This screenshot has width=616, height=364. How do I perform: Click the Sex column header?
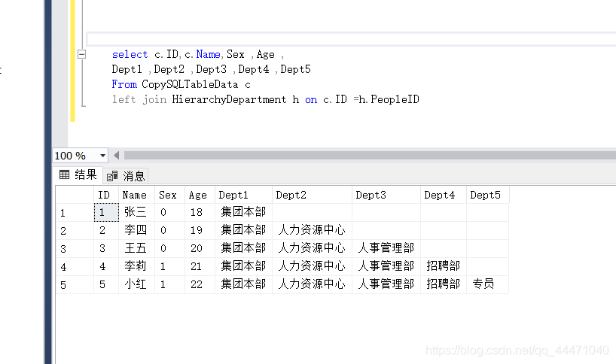click(x=169, y=195)
